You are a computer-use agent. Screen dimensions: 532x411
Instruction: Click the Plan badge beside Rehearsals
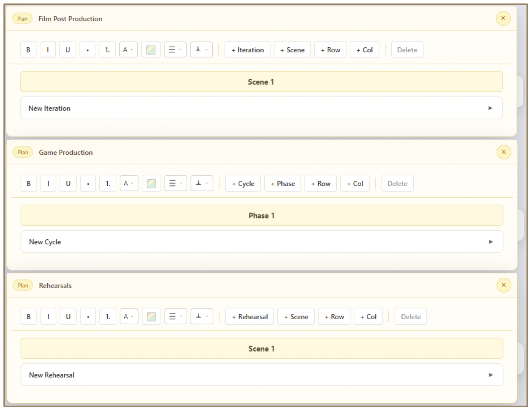coord(23,285)
